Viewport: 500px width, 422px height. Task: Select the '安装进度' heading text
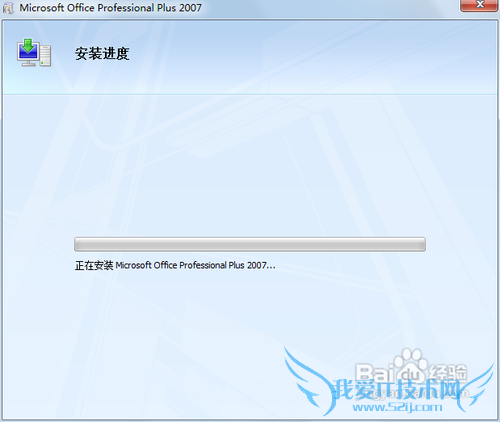[102, 54]
